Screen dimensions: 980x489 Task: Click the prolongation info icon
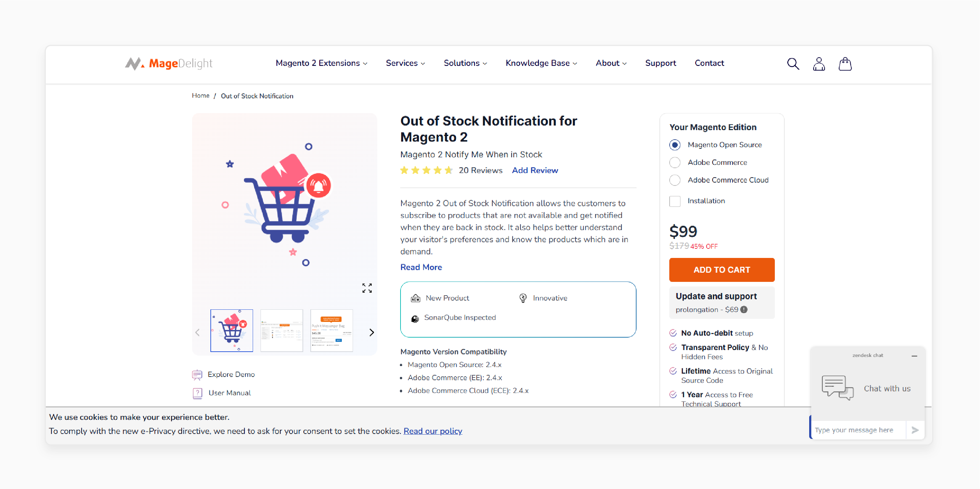click(744, 309)
